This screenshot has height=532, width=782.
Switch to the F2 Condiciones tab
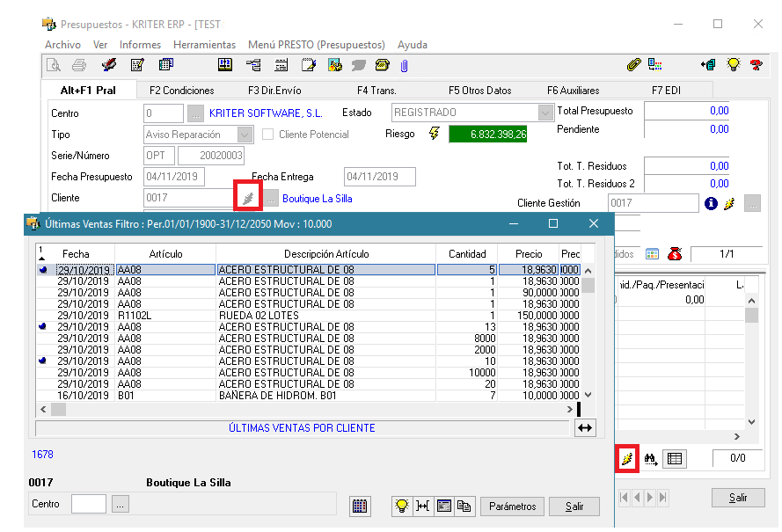[x=181, y=91]
